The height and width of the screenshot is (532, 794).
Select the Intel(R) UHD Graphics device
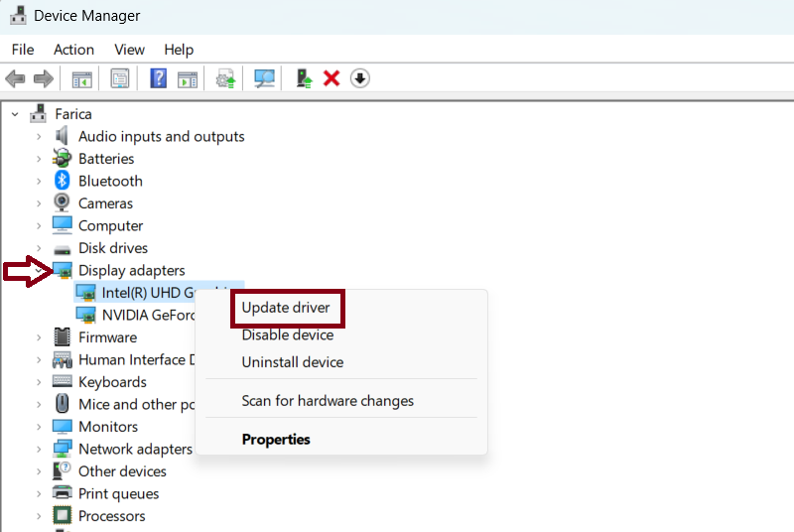(148, 293)
